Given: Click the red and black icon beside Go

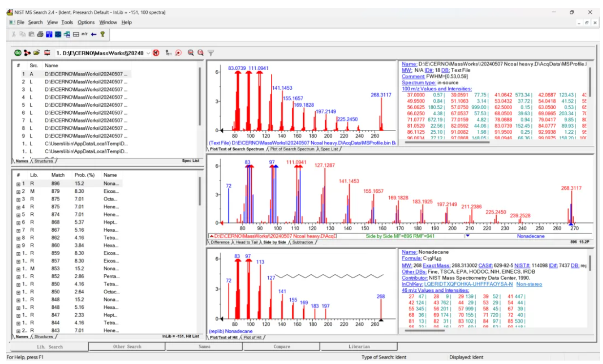Looking at the screenshot, I should click(27, 53).
